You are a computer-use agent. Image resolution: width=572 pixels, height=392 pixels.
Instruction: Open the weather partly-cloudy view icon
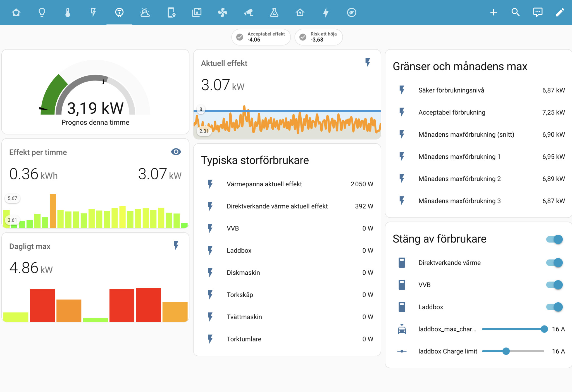(x=145, y=12)
